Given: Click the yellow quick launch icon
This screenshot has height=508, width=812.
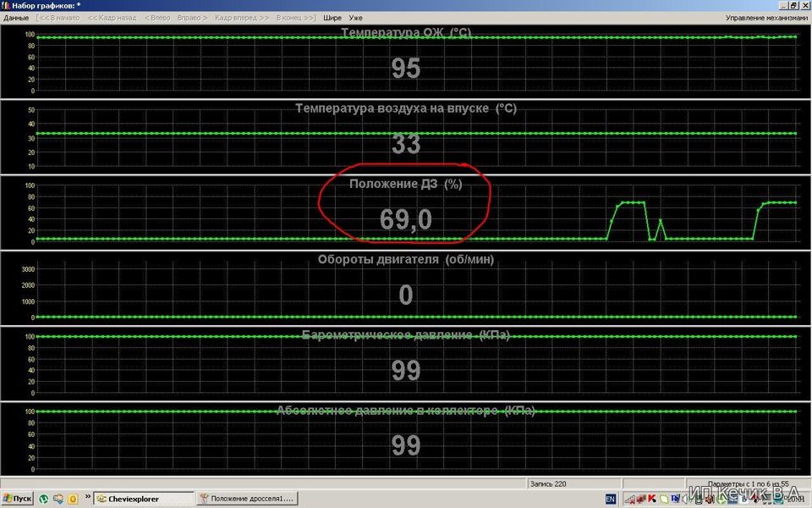Looking at the screenshot, I should click(x=73, y=499).
